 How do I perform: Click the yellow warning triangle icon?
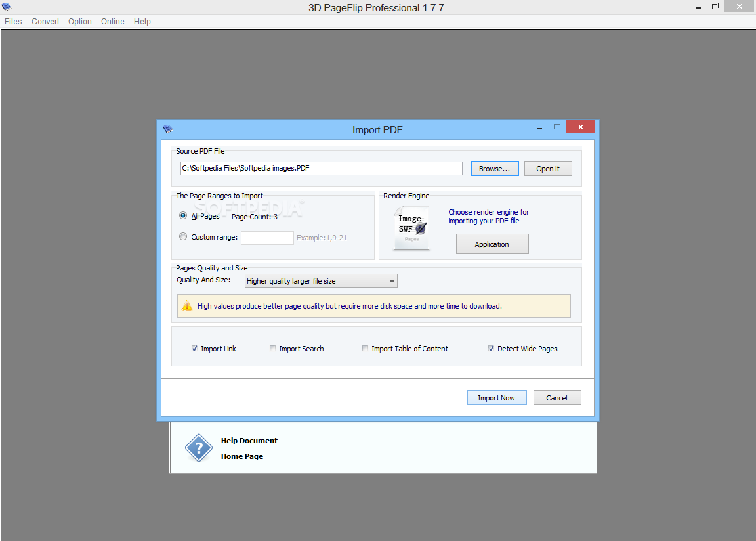click(187, 306)
